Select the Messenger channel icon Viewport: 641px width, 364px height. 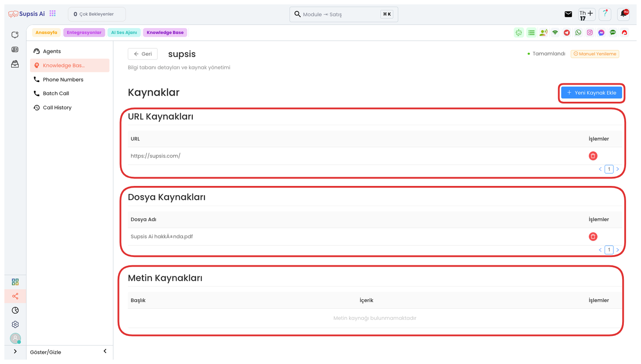click(x=601, y=32)
